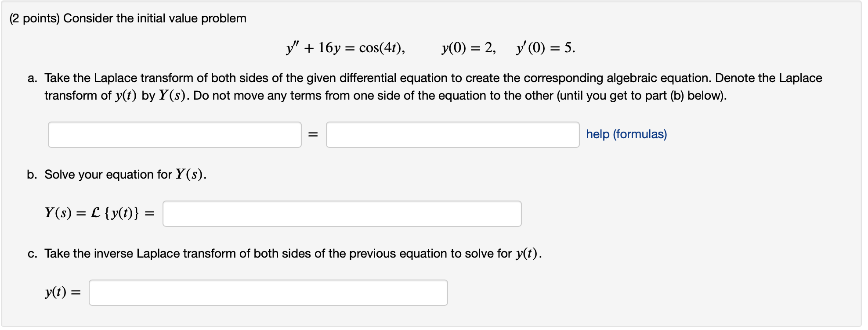The width and height of the screenshot is (868, 330).
Task: Click inside the box following Y(s) = L{y(t)} =
Action: pyautogui.click(x=342, y=213)
